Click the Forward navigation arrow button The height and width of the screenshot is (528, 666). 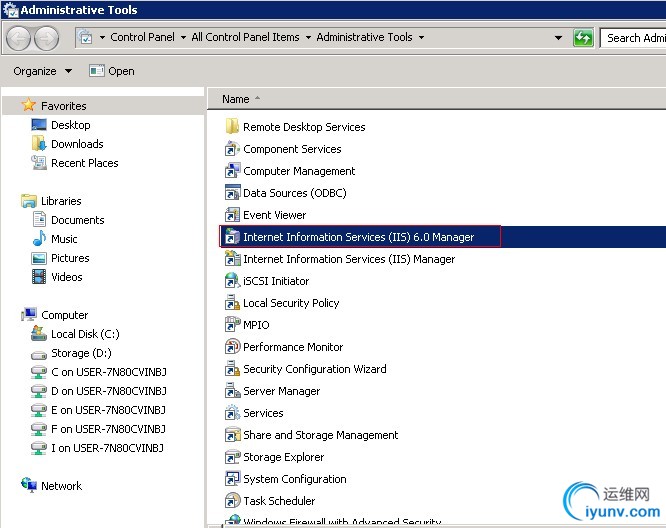(x=46, y=38)
